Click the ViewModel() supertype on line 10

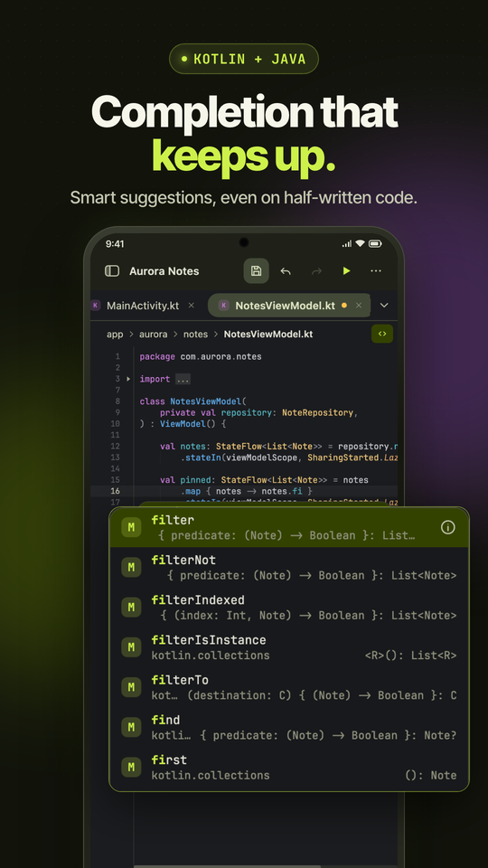point(188,424)
